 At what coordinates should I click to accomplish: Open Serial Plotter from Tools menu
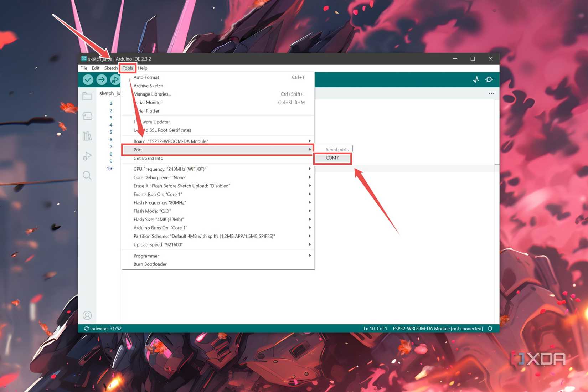click(218, 111)
